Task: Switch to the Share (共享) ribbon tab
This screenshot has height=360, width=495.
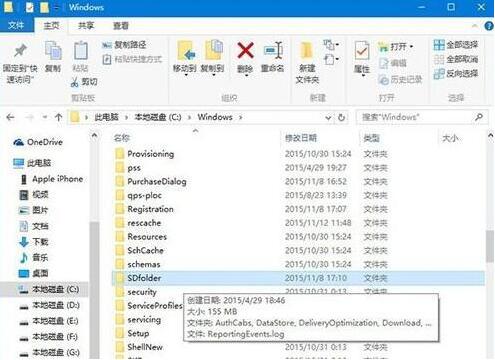Action: (x=86, y=26)
